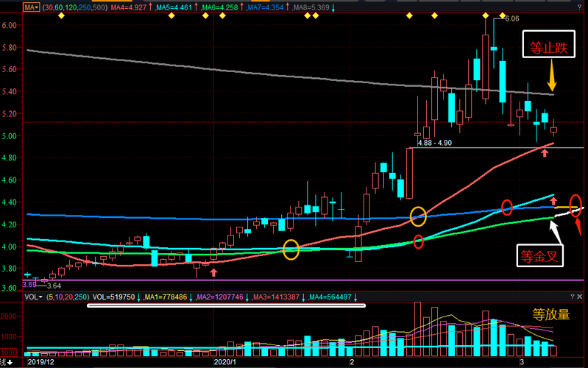Click the white arrow above 等金叉 label
The width and height of the screenshot is (588, 368).
555,232
